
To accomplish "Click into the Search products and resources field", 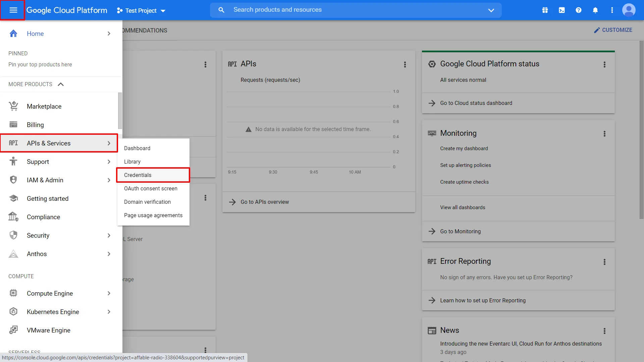I will tap(356, 10).
